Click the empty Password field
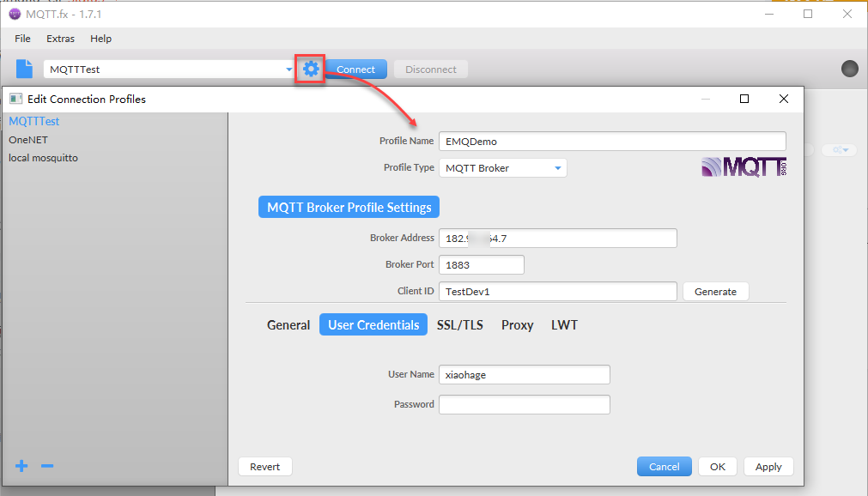 pos(525,405)
